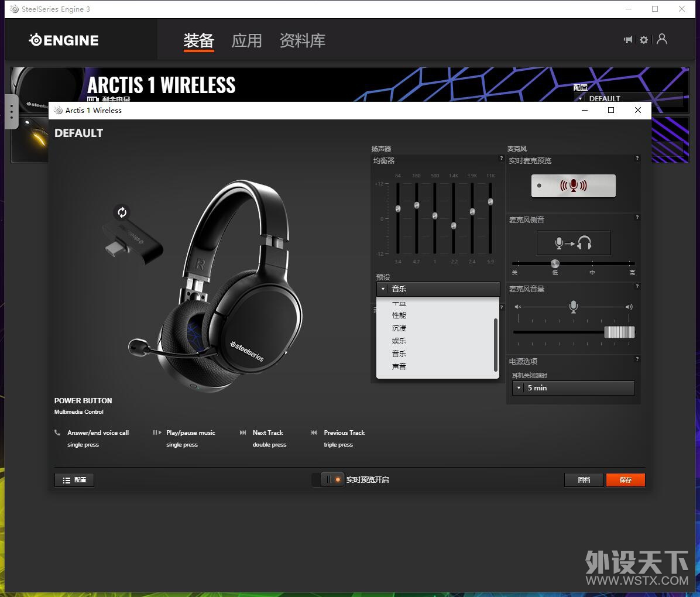Click the 回档 revert button

pos(584,480)
